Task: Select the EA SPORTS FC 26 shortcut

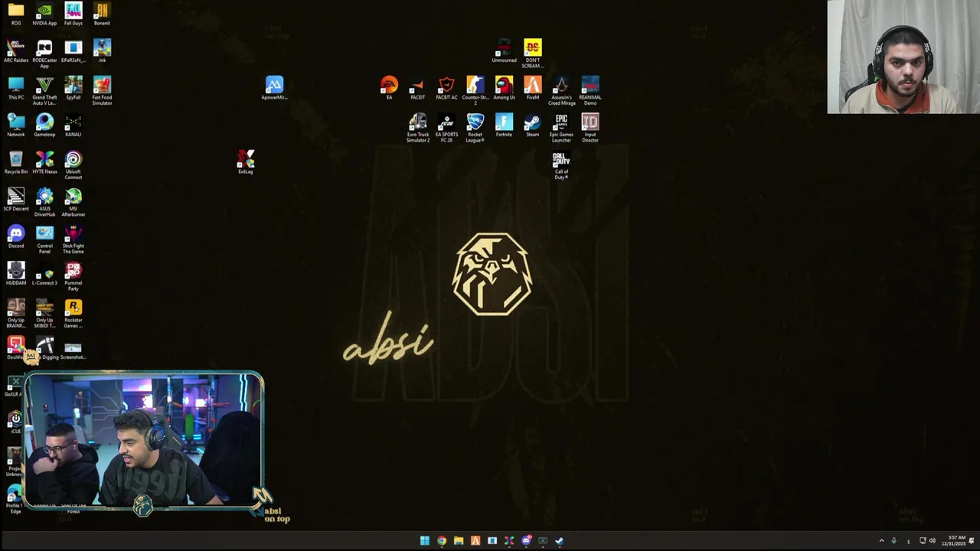Action: click(446, 128)
